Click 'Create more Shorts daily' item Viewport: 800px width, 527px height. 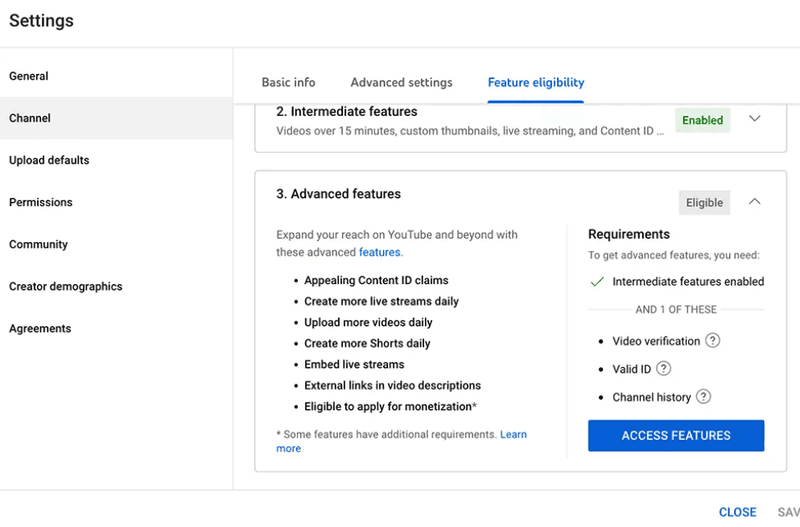pyautogui.click(x=367, y=343)
